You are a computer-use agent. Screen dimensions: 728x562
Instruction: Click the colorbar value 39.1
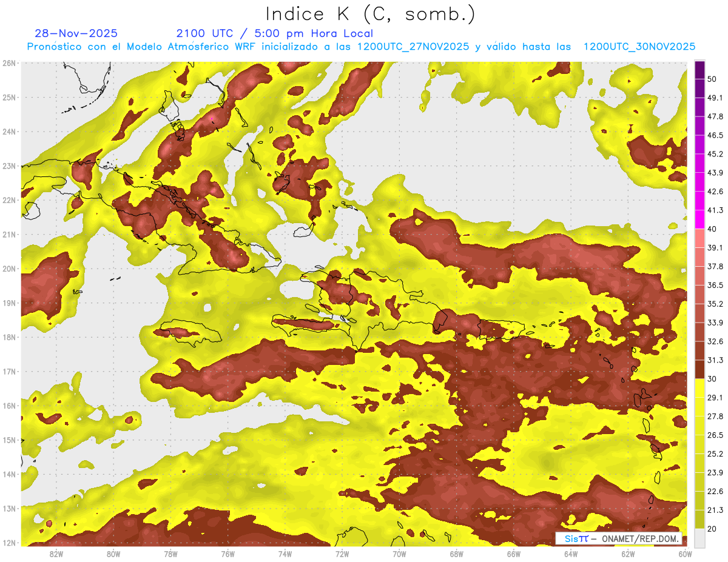click(x=715, y=247)
